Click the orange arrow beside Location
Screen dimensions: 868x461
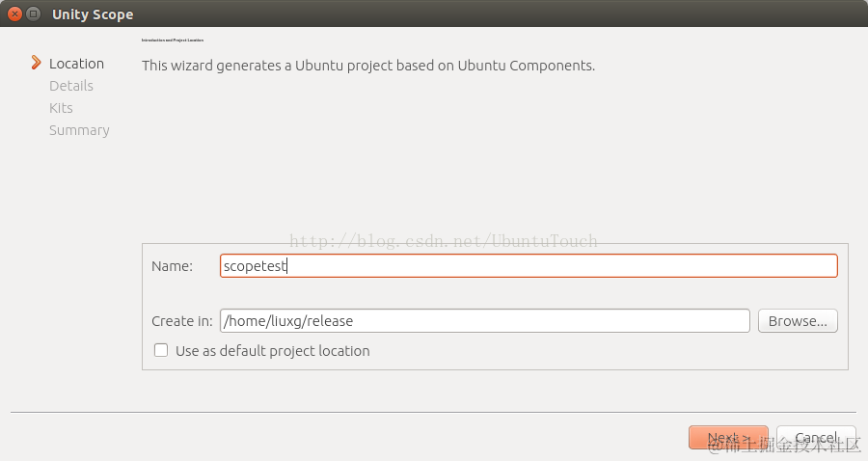36,63
